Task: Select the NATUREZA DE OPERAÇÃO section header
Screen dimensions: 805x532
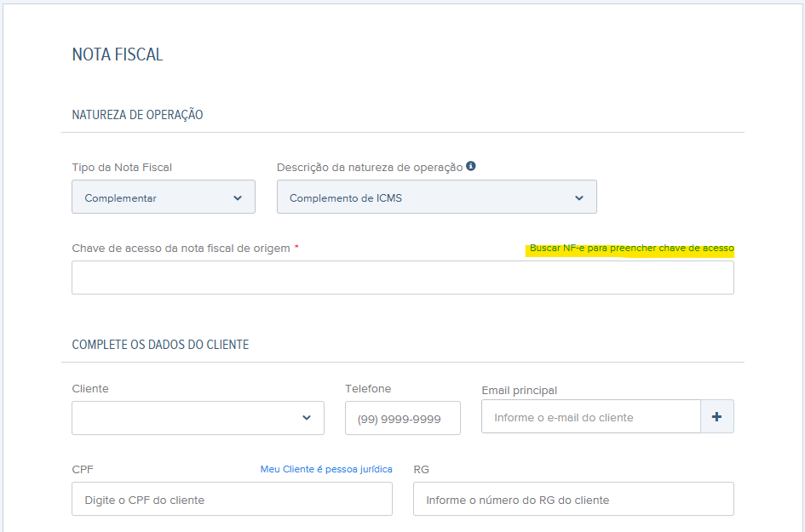Action: 136,114
